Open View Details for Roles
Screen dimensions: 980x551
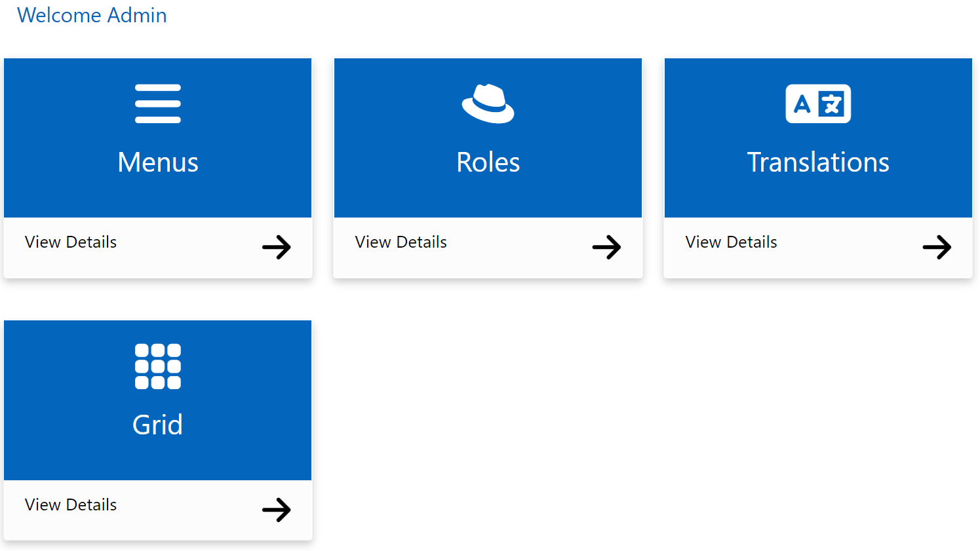pos(401,242)
